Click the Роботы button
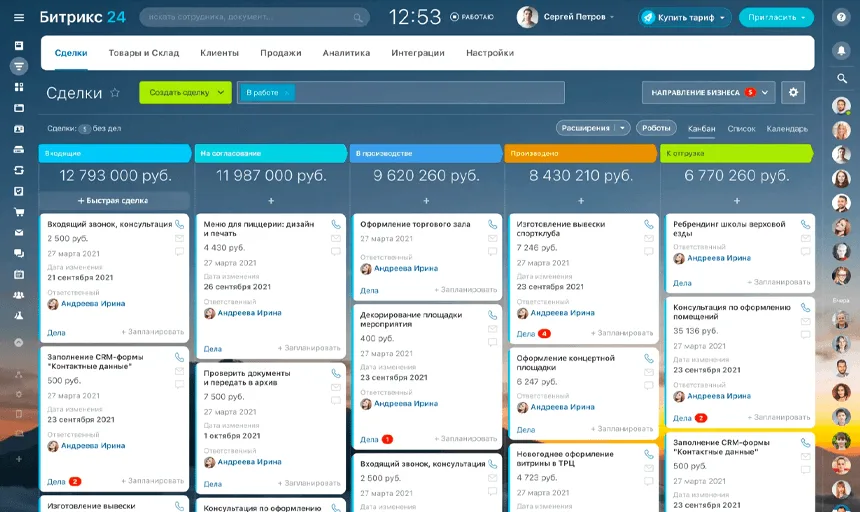 [x=656, y=128]
